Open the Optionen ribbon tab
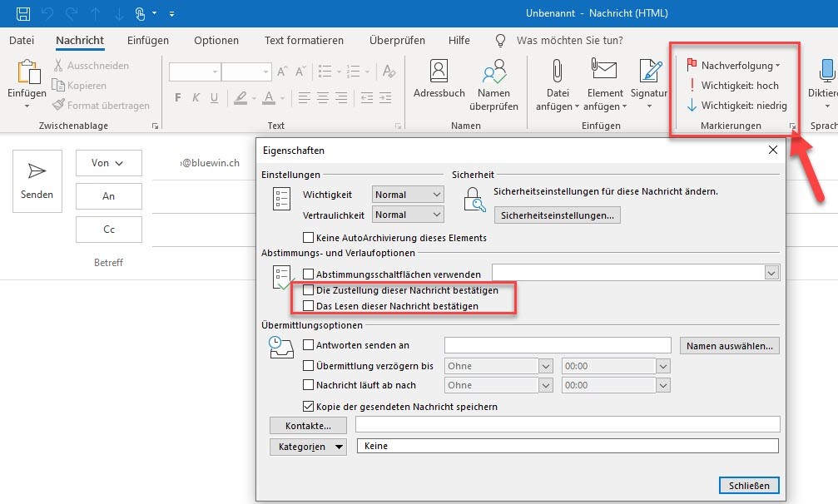Screen dimensions: 838x504 coord(216,40)
